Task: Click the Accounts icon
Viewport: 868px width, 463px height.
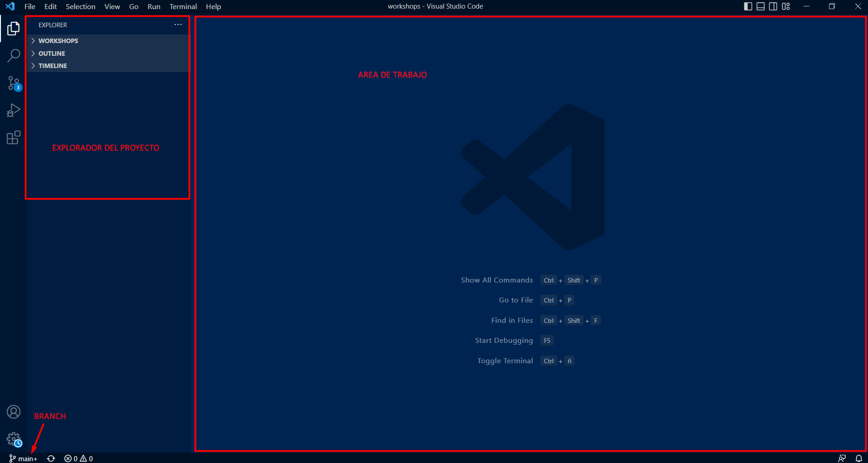Action: (14, 412)
